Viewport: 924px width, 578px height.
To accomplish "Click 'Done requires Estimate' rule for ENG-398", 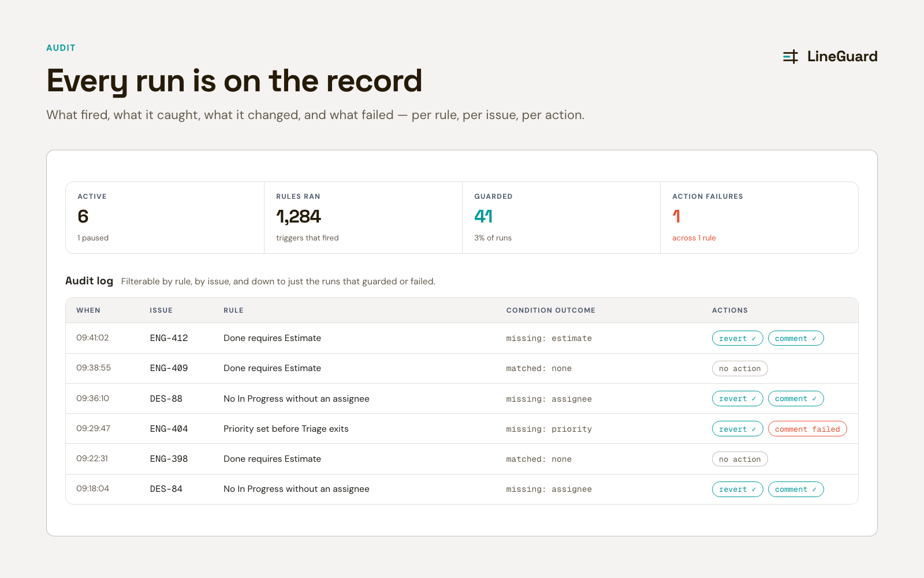I will [272, 459].
